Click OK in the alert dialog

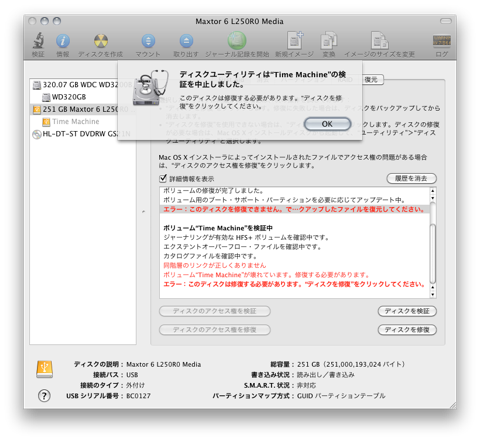click(x=327, y=124)
